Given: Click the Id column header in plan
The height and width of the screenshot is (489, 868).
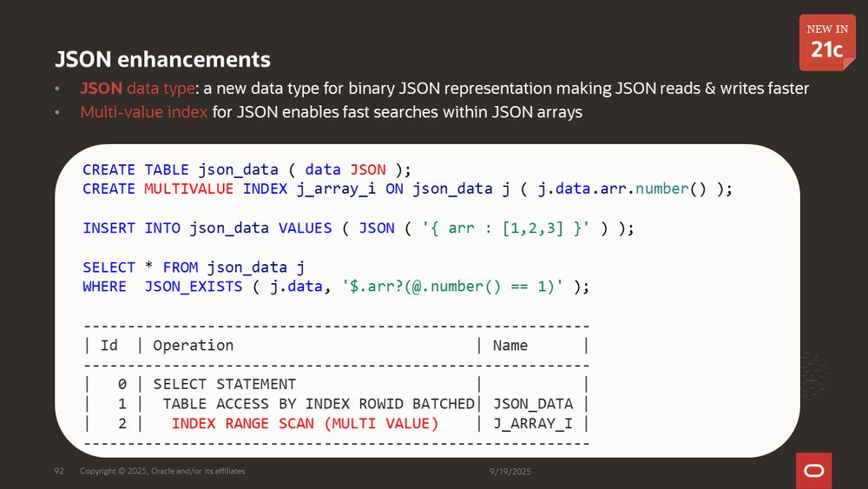Looking at the screenshot, I should point(109,346).
